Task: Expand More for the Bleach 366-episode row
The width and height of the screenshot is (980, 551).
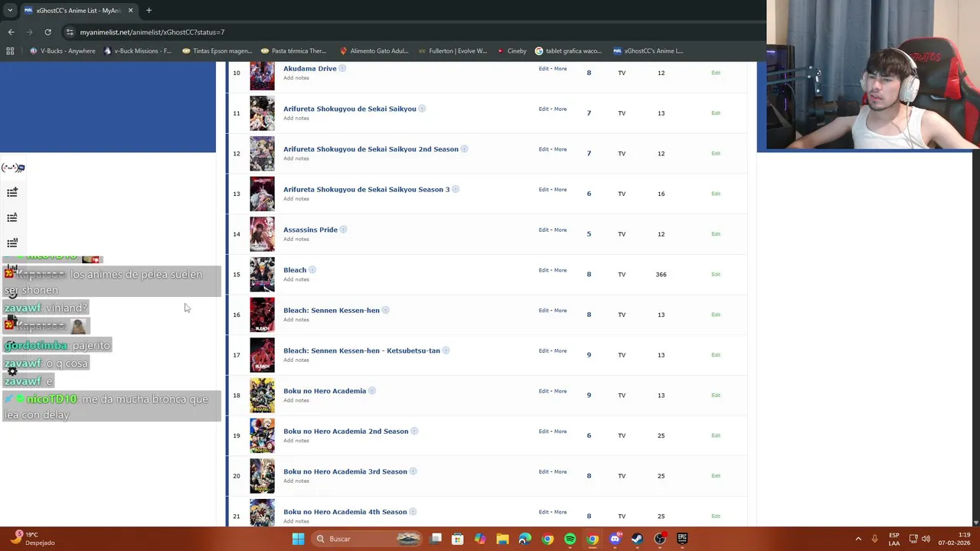Action: click(x=560, y=270)
